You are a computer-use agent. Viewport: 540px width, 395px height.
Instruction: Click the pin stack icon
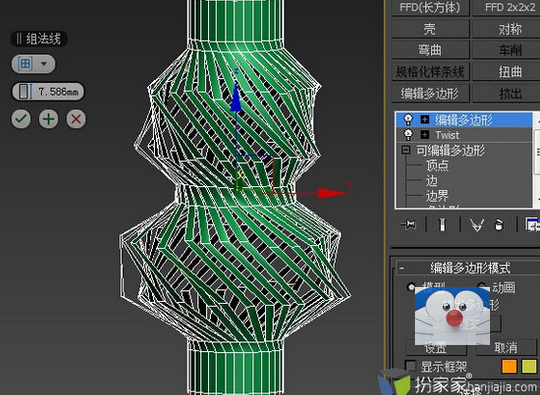[x=408, y=225]
